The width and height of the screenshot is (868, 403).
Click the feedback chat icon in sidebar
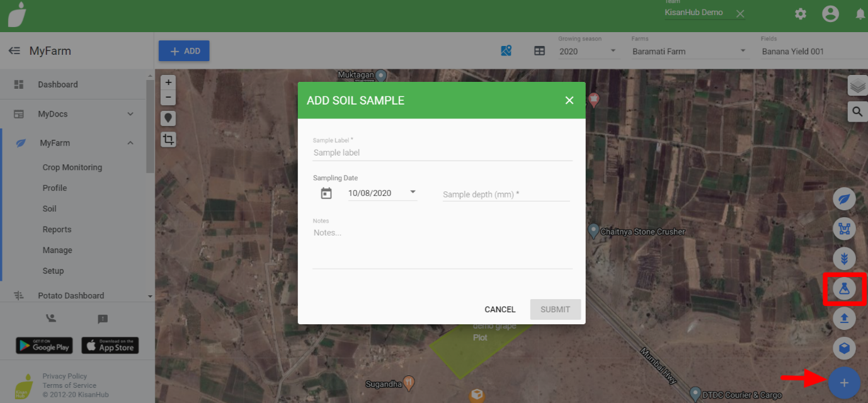(103, 319)
